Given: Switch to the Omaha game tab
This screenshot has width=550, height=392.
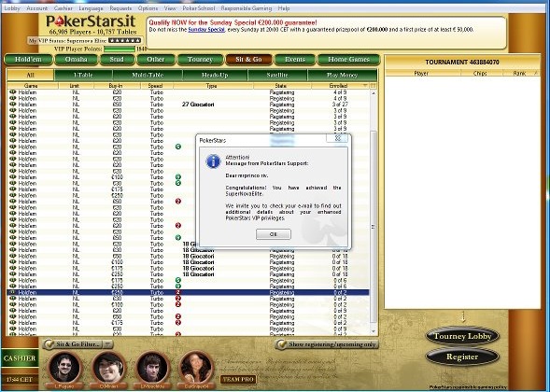Looking at the screenshot, I should (x=77, y=60).
